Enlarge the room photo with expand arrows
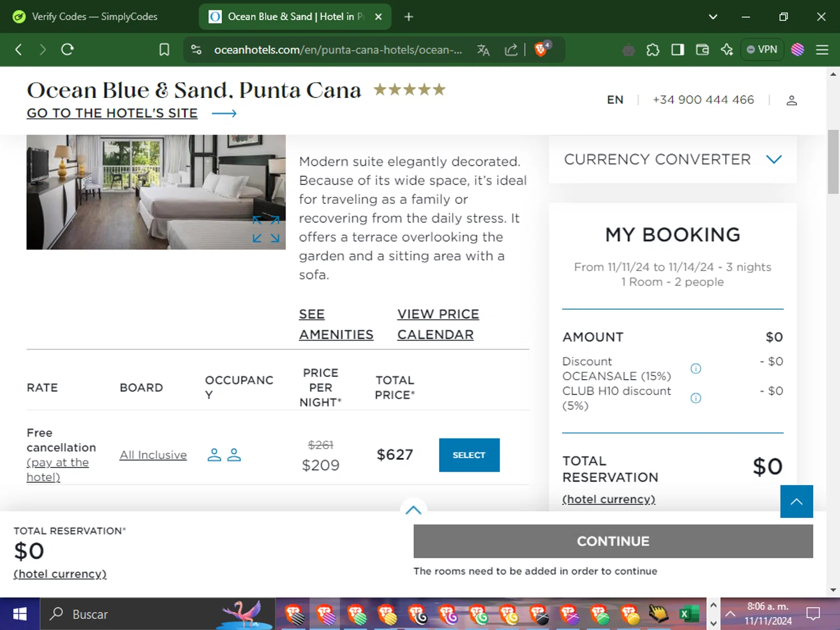 [x=266, y=229]
